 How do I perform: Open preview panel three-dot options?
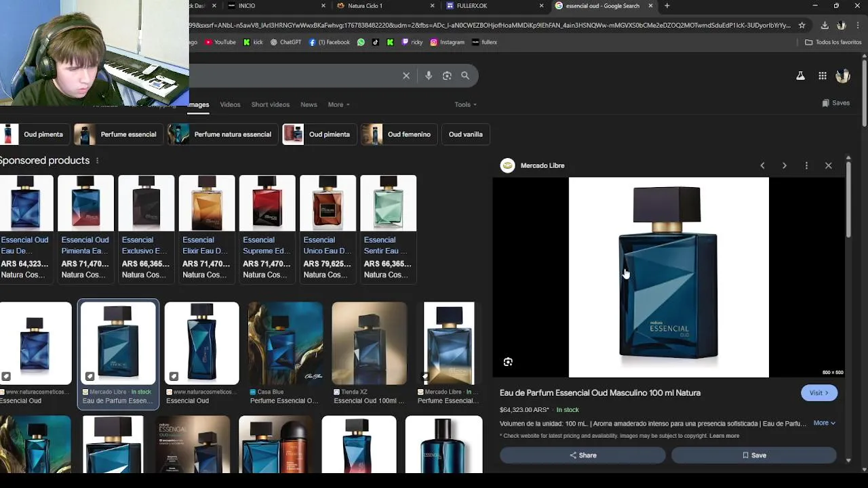806,165
